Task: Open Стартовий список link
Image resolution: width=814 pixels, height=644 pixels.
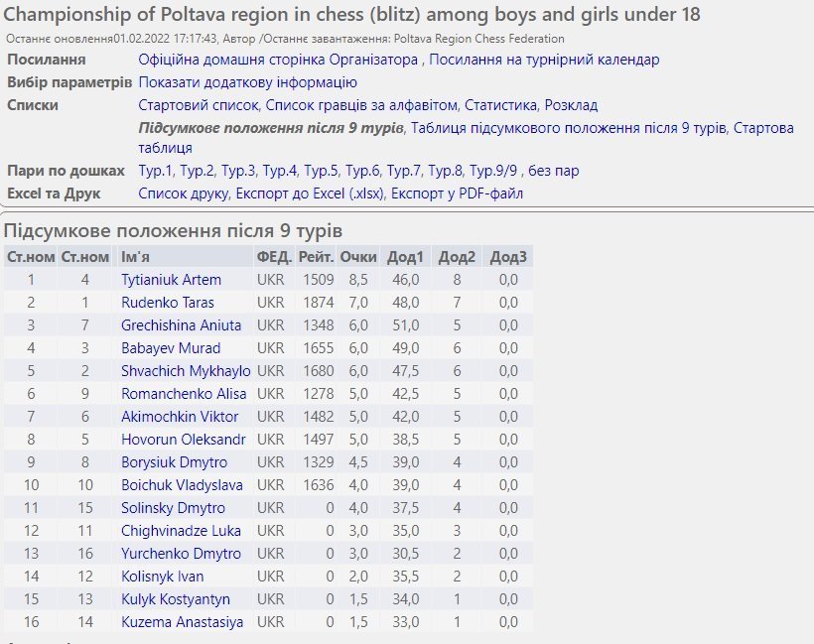Action: (200, 105)
